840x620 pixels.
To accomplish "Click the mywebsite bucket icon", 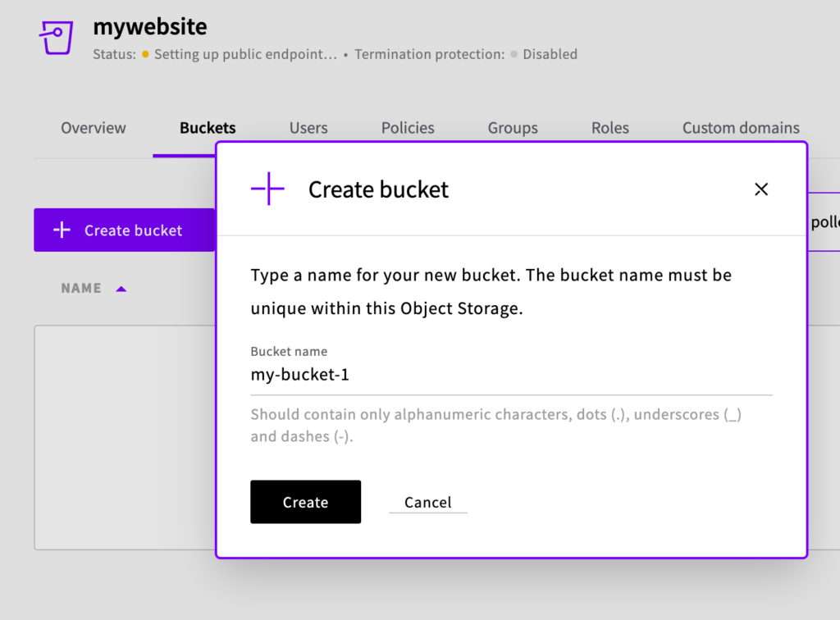I will [x=57, y=38].
